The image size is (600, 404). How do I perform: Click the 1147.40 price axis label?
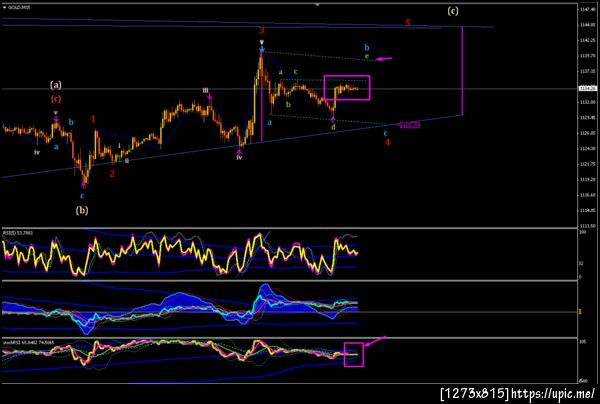[x=586, y=9]
